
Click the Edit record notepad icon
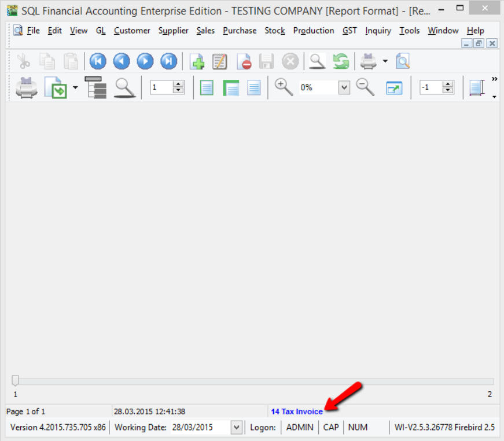[220, 61]
